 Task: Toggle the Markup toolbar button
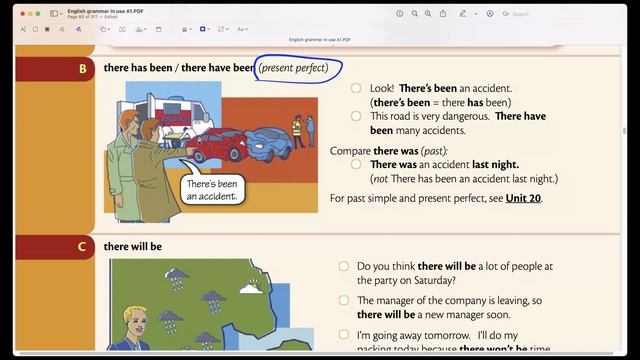click(490, 13)
